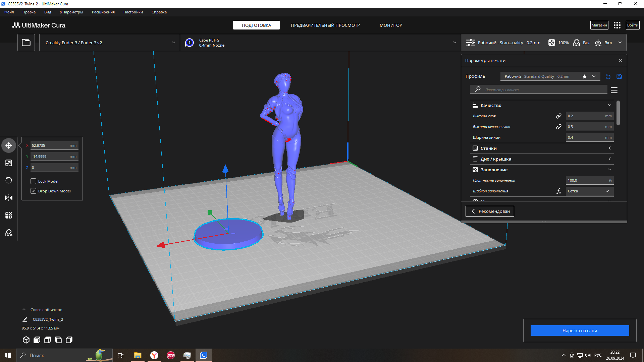Image resolution: width=644 pixels, height=362 pixels.
Task: Select the Move tool in left toolbar
Action: (x=9, y=145)
